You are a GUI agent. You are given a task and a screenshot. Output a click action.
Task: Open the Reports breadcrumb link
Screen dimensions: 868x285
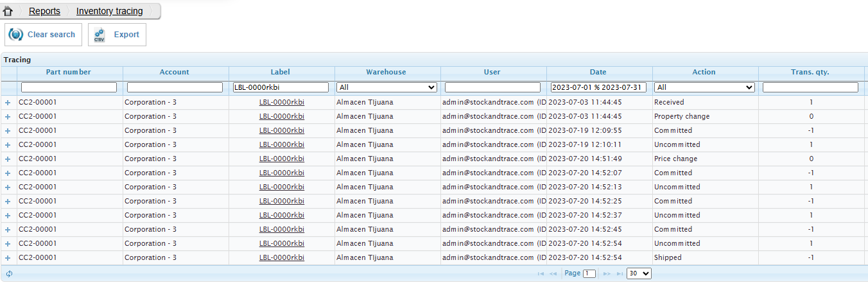point(44,11)
